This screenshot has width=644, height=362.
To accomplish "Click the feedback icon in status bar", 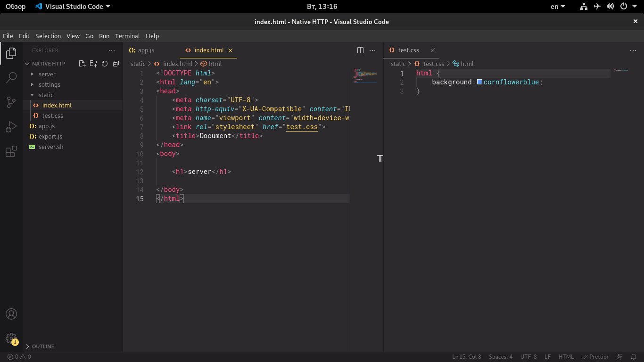I will [620, 357].
